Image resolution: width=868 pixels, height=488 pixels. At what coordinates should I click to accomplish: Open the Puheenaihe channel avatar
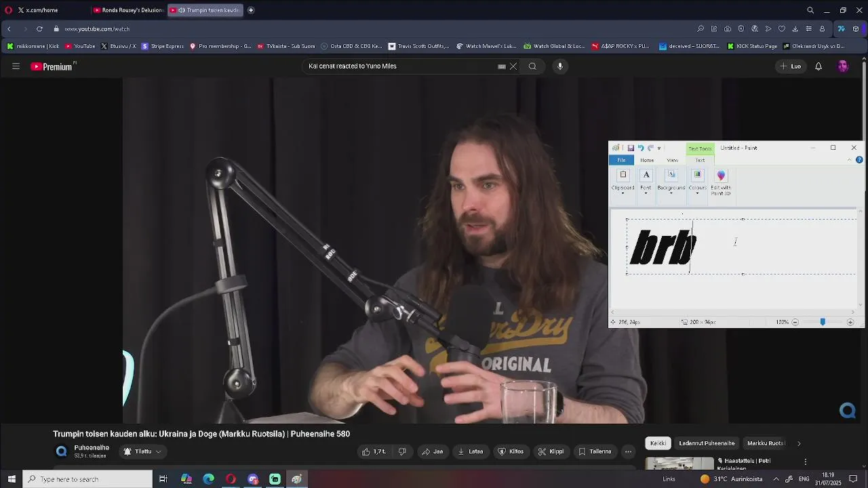coord(62,451)
